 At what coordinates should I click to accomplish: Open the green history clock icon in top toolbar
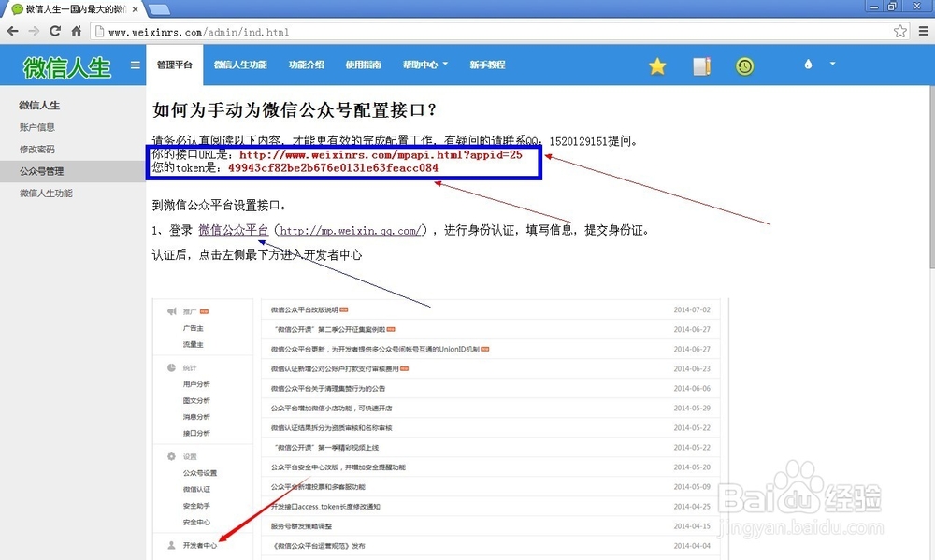(745, 65)
